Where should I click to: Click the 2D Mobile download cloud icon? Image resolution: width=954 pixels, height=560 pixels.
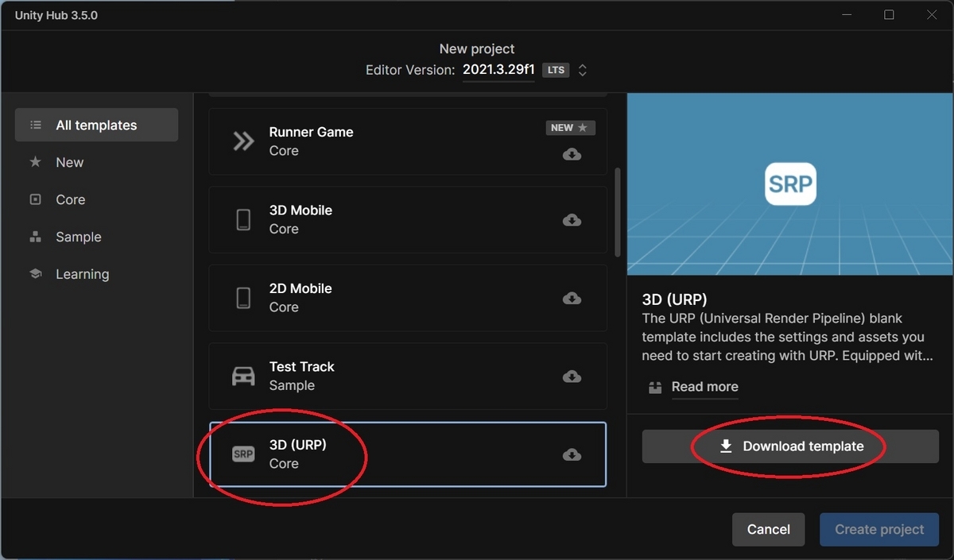tap(572, 298)
